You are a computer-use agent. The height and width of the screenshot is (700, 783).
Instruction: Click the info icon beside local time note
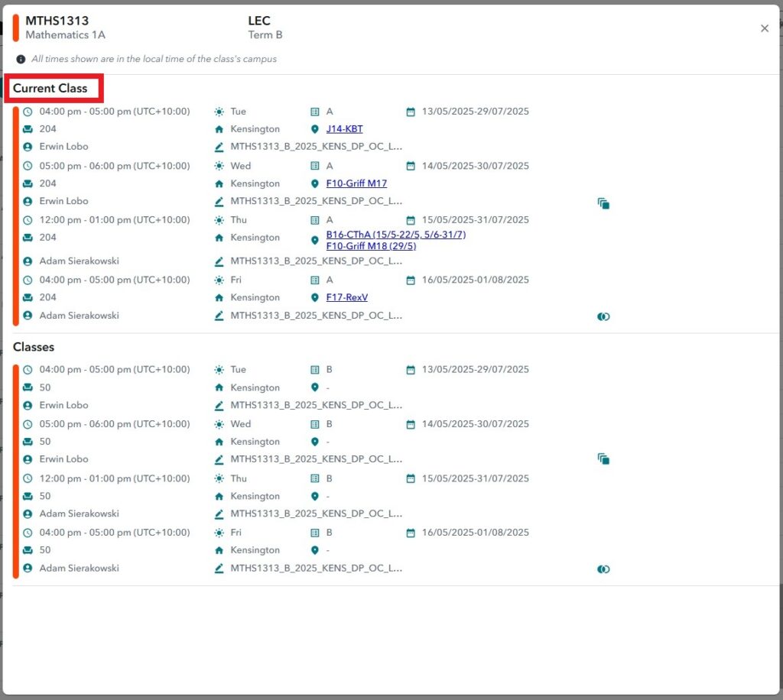21,59
